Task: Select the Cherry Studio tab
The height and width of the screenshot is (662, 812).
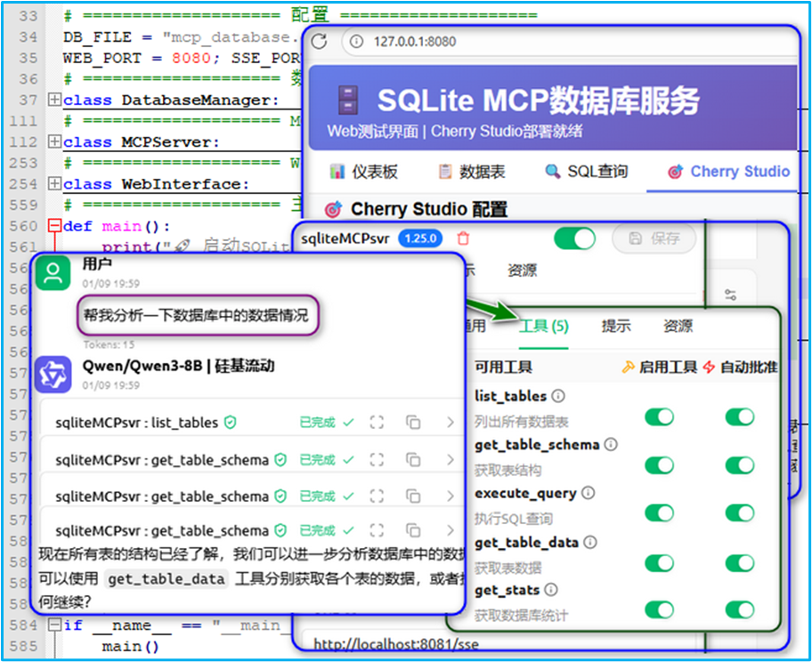Action: (728, 172)
